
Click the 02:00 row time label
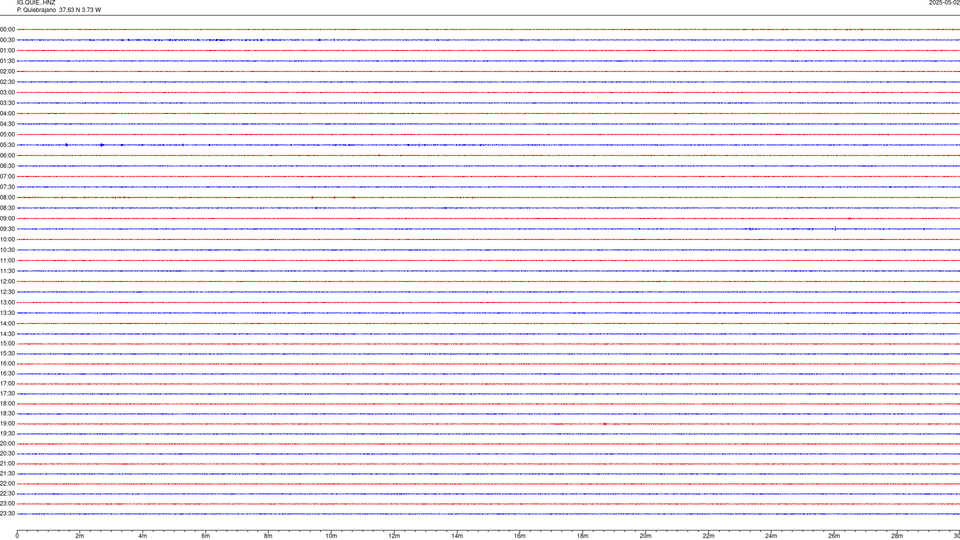(7, 72)
